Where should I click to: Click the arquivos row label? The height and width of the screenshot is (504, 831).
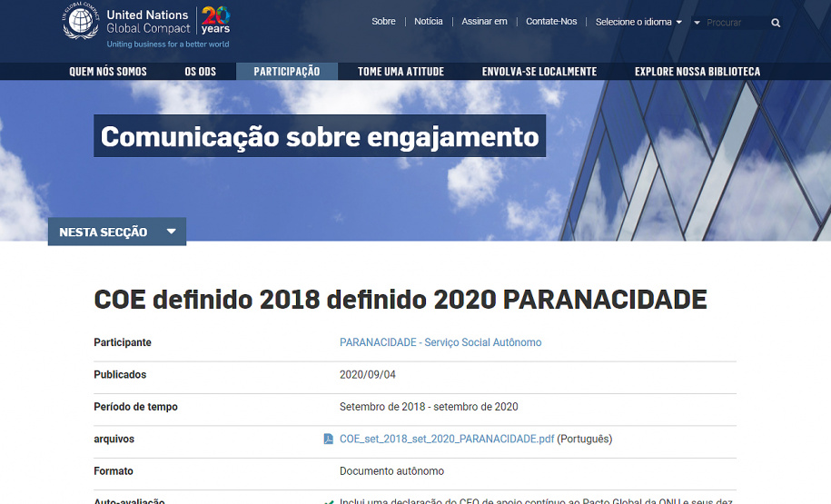click(x=114, y=439)
